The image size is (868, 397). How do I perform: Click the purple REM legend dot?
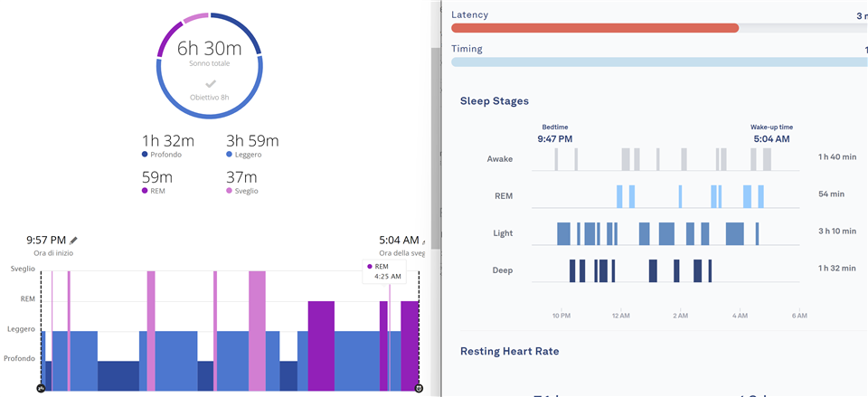pos(146,191)
